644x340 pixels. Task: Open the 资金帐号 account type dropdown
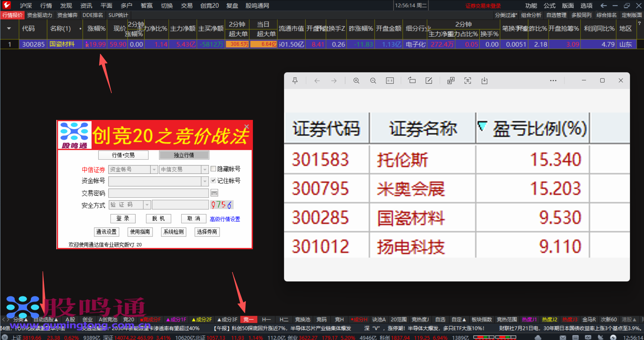pyautogui.click(x=154, y=169)
